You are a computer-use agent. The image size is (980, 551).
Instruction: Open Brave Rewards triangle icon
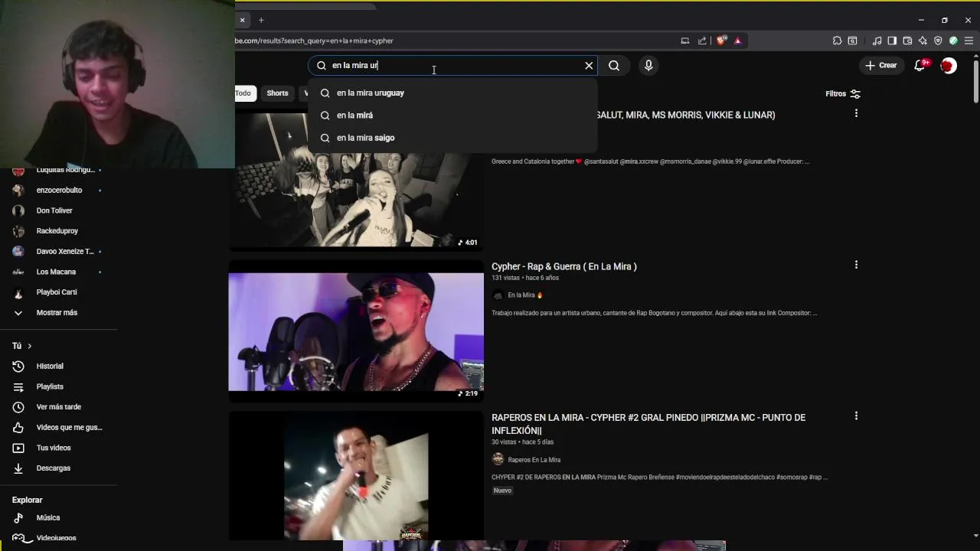tap(738, 41)
